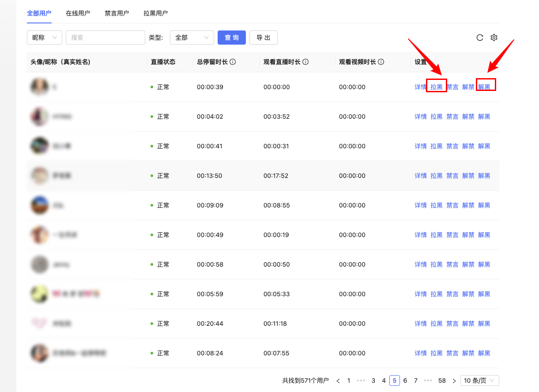Switch to the 在线用户 tab
The height and width of the screenshot is (392, 539).
[x=78, y=13]
